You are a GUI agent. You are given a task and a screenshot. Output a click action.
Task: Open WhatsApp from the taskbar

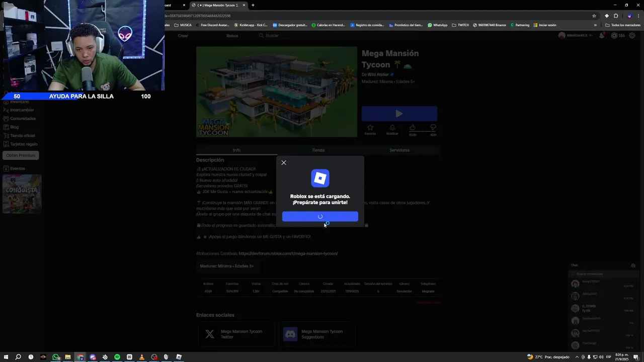point(55,357)
